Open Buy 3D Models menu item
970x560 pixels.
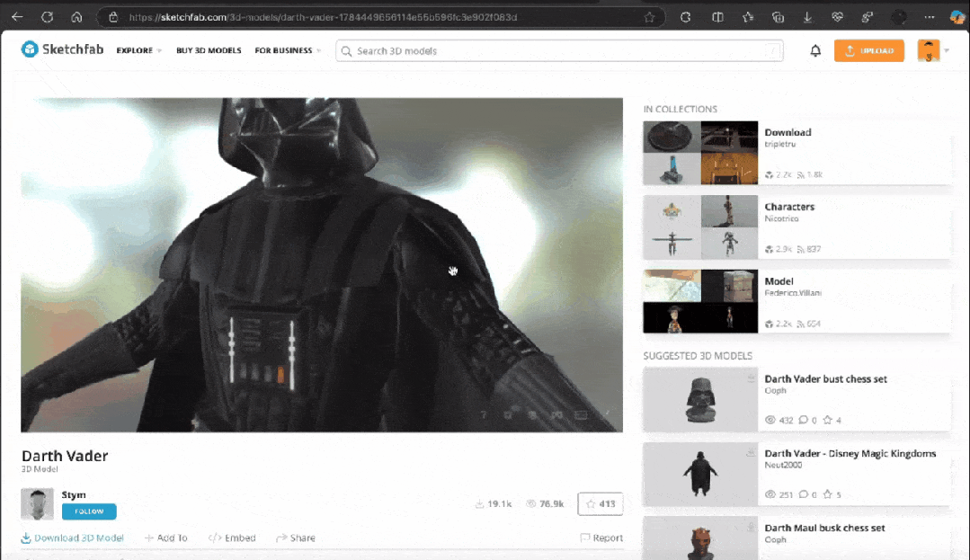[x=209, y=50]
